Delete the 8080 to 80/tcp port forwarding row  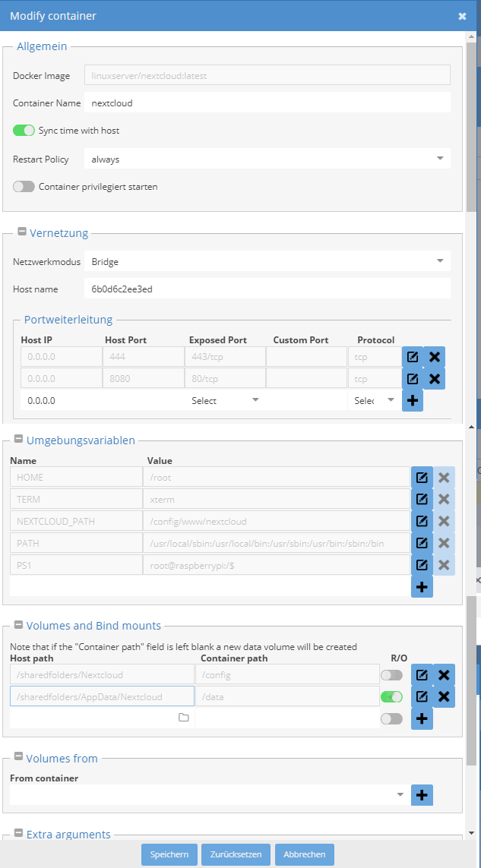435,379
